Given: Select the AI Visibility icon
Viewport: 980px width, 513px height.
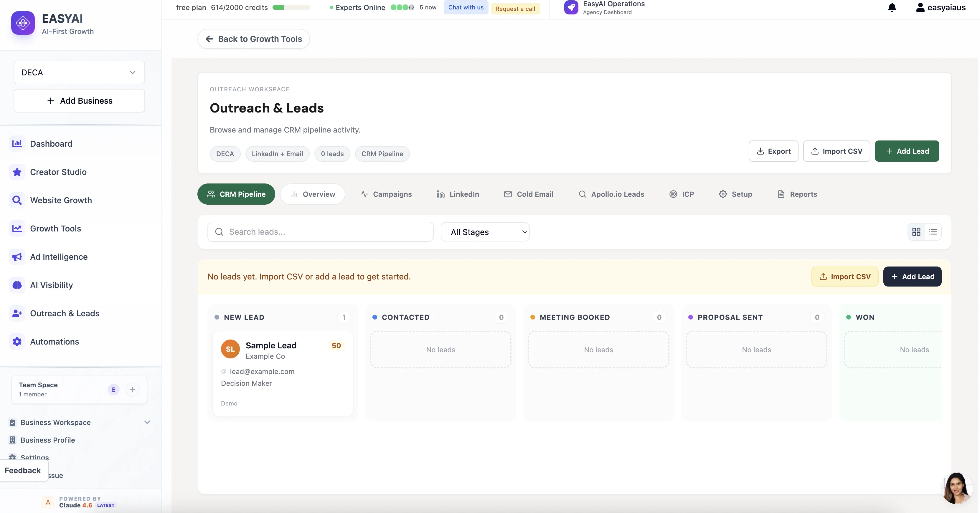Looking at the screenshot, I should click(x=17, y=285).
